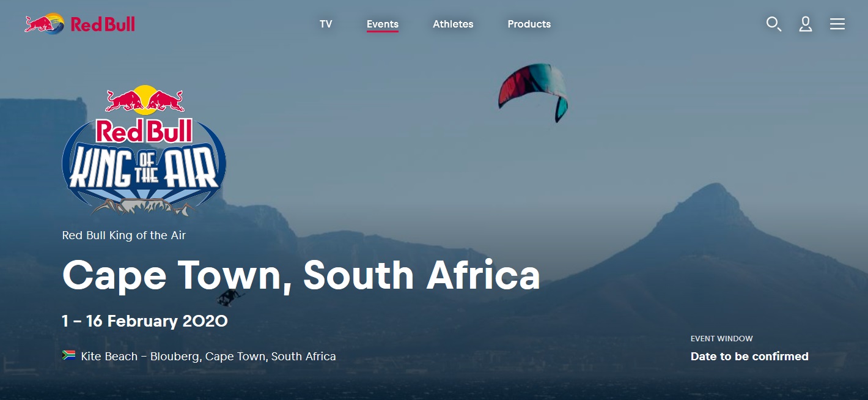868x400 pixels.
Task: Open the Athletes menu item
Action: click(453, 24)
